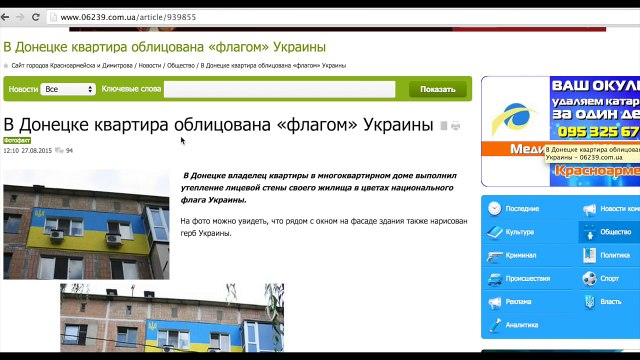Click the paragraph starting 'На фото можно увидеть'
The image size is (640, 360).
tap(324, 227)
